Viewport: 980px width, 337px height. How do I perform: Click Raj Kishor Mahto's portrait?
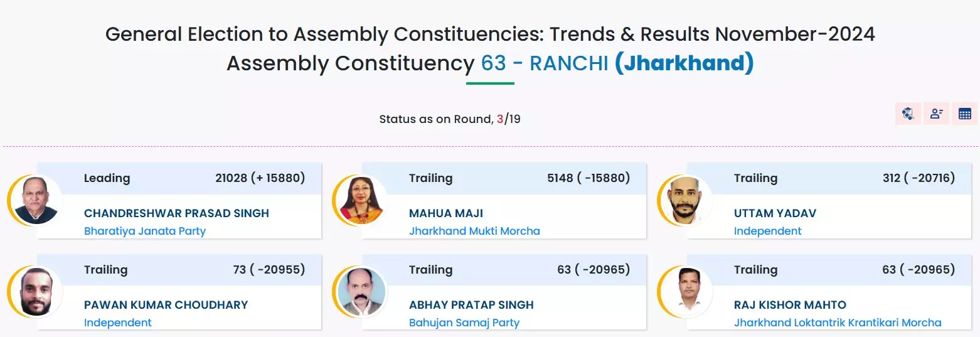coord(686,292)
